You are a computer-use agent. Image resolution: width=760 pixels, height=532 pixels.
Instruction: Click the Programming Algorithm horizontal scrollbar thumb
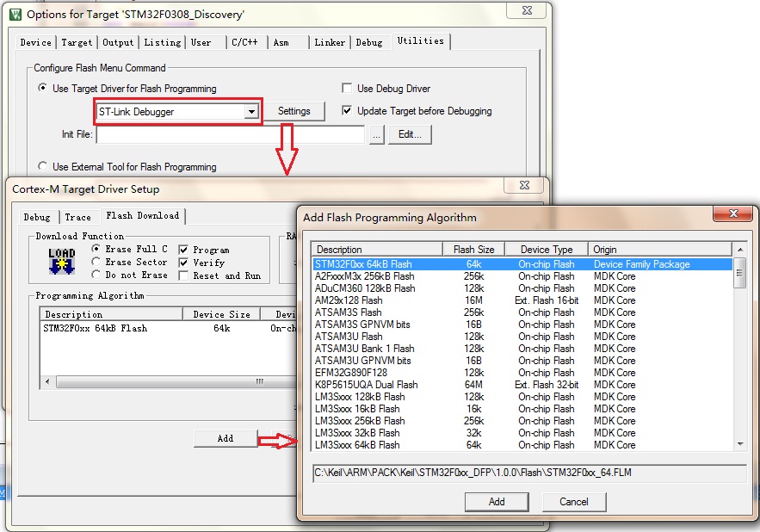tap(177, 381)
